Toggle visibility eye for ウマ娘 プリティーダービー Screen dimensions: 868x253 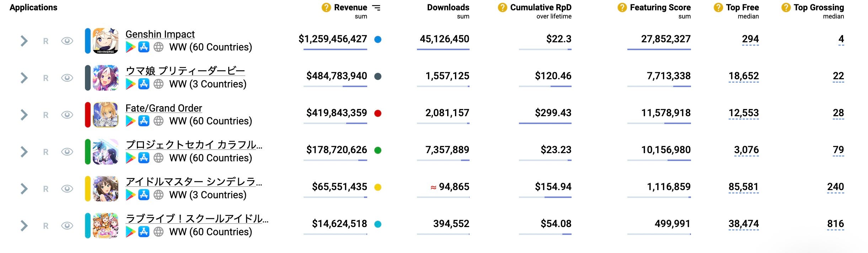pyautogui.click(x=67, y=78)
